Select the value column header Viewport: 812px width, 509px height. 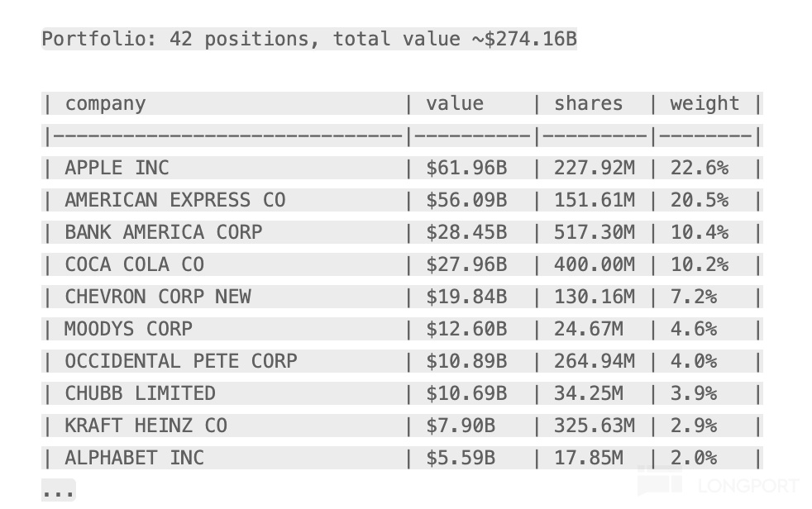455,103
